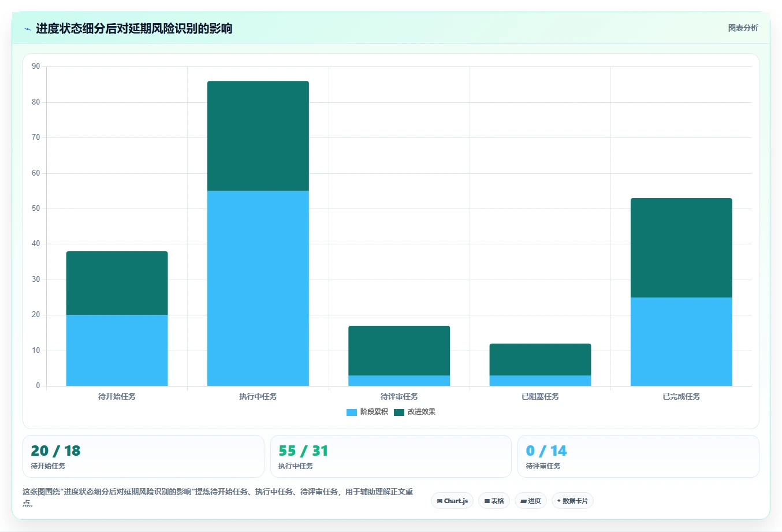Click the green segment of 已阻塞任务 bar

[540, 359]
